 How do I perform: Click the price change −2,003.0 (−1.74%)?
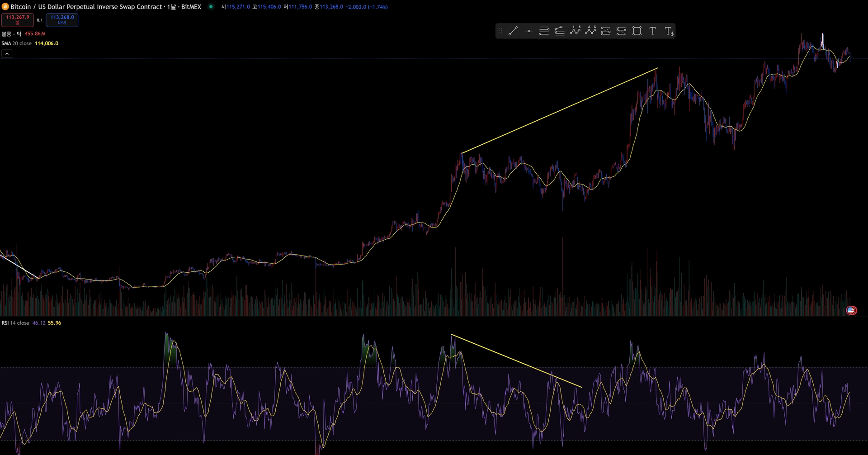(x=367, y=7)
